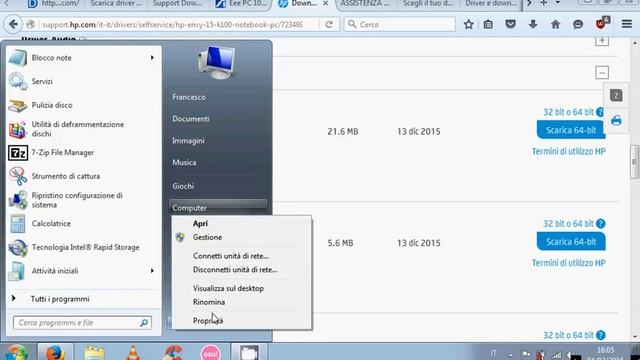The image size is (640, 360).
Task: Open uBlock extension icon
Action: (602, 24)
